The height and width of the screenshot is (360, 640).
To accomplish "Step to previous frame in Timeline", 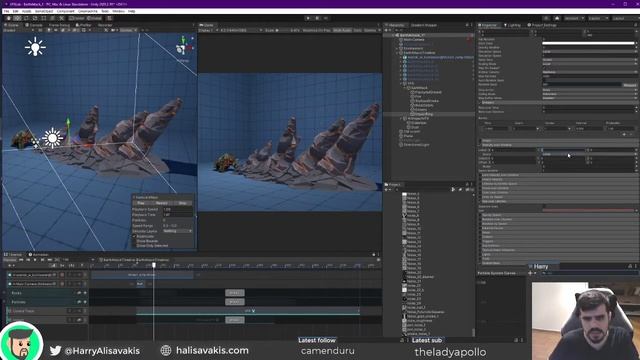I will pyautogui.click(x=28, y=260).
